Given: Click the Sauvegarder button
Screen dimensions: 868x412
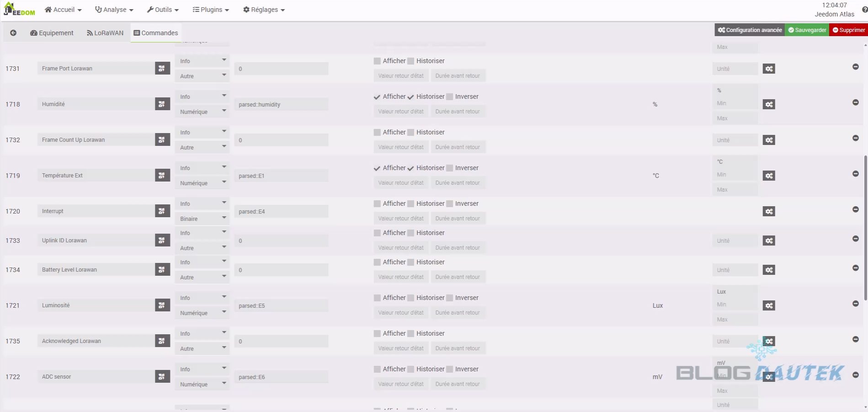Looking at the screenshot, I should click(807, 30).
